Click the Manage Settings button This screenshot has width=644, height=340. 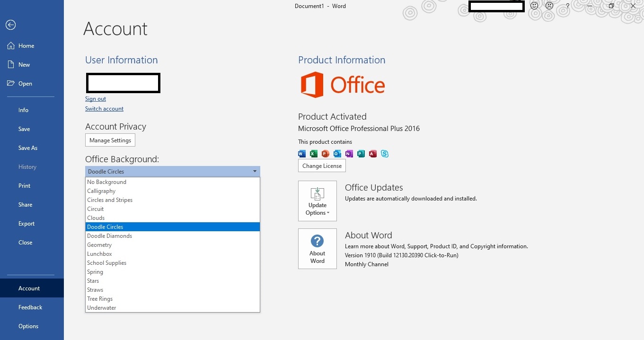[110, 140]
